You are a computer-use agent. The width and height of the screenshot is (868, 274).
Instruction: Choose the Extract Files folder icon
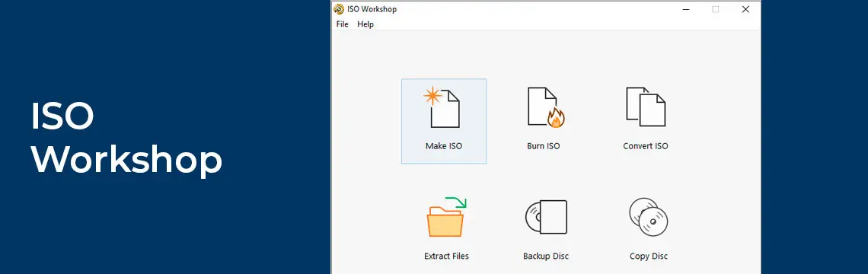(x=446, y=216)
